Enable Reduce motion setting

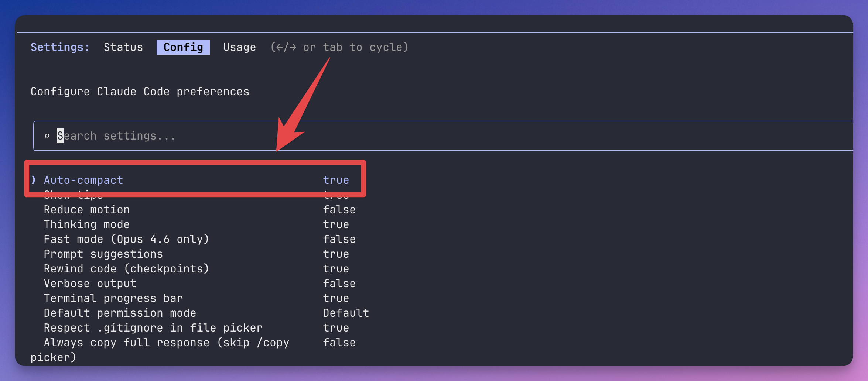click(339, 210)
